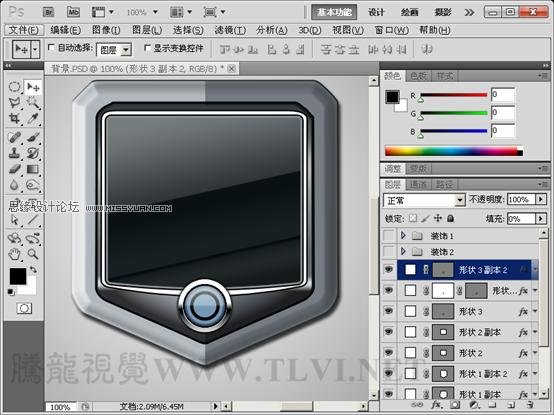Select the Gradient tool
This screenshot has height=415, width=554.
coord(33,169)
